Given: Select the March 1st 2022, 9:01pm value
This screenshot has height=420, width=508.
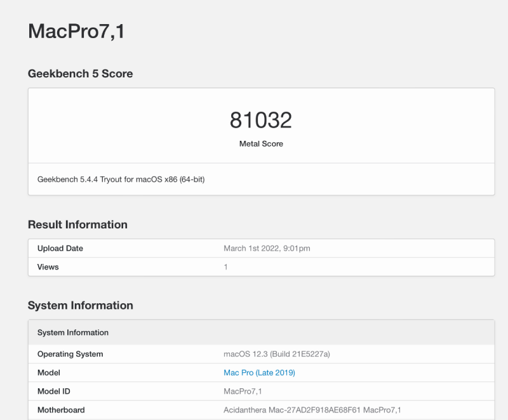Looking at the screenshot, I should (267, 248).
